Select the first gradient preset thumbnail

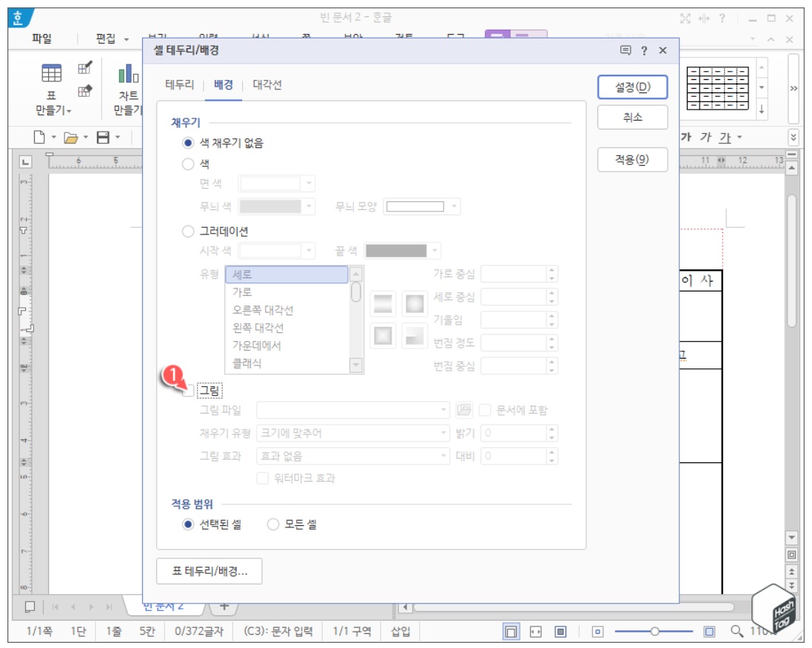click(x=383, y=303)
